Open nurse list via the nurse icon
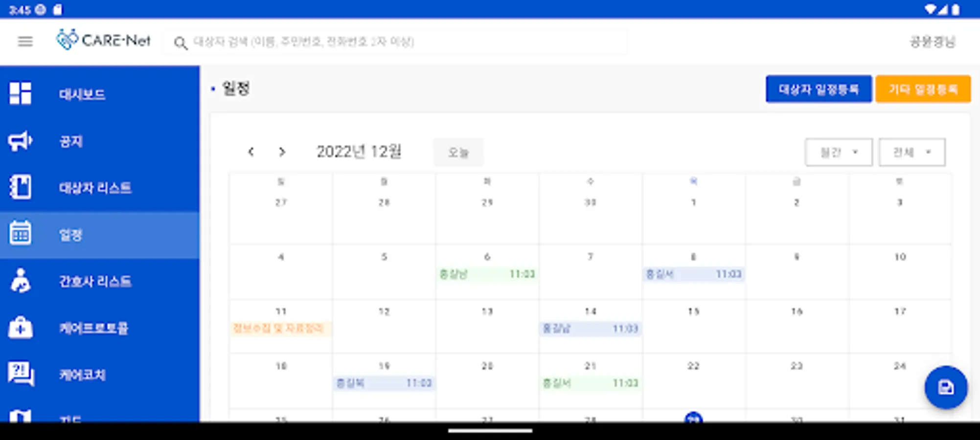 20,281
